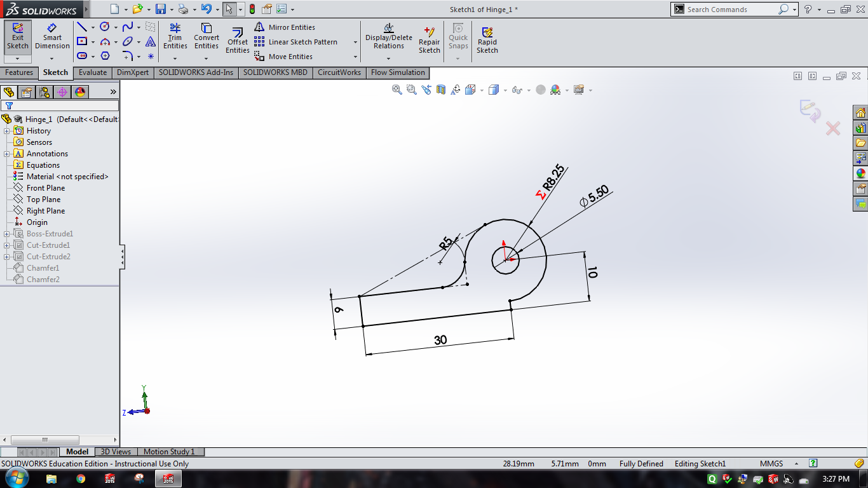The image size is (868, 488).
Task: Click Zoom to Fit in view toolbar
Action: (x=397, y=90)
